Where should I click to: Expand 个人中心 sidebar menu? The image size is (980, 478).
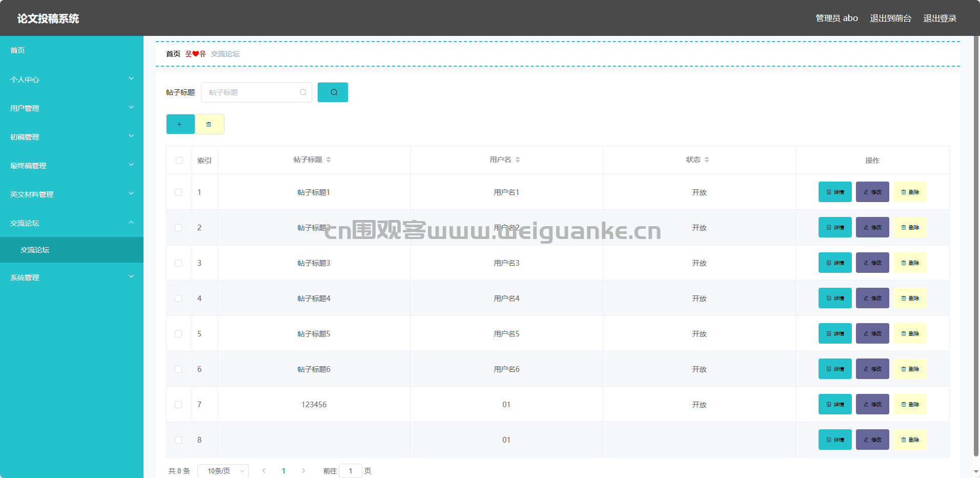[72, 79]
